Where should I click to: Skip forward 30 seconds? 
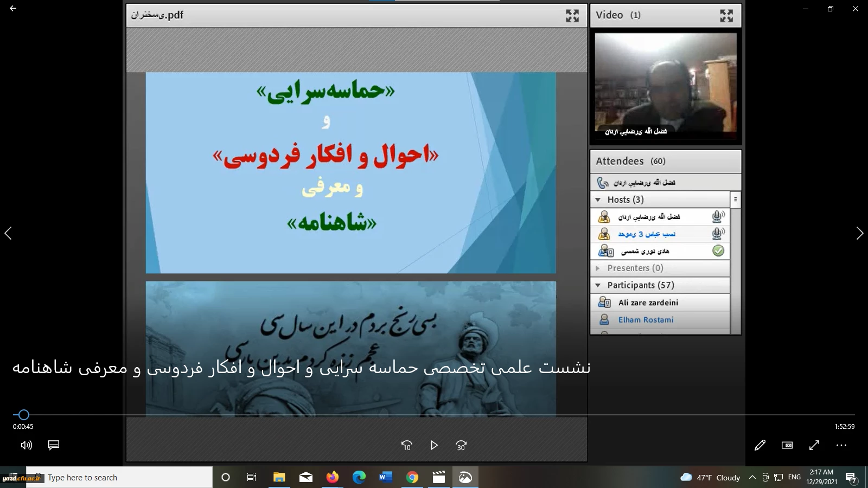point(461,445)
